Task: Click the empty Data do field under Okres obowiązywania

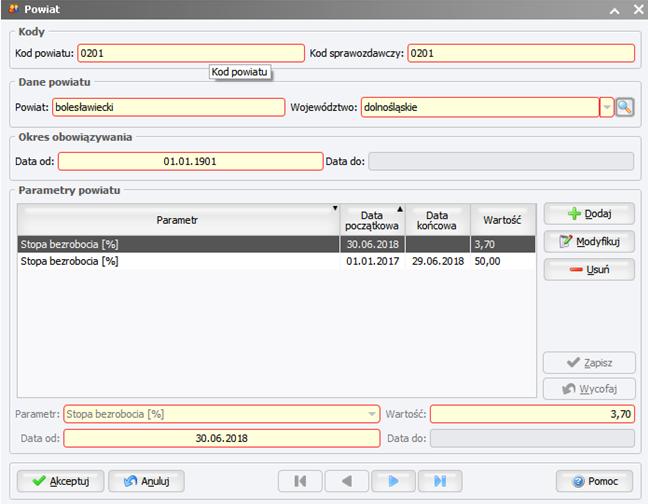Action: [501, 161]
